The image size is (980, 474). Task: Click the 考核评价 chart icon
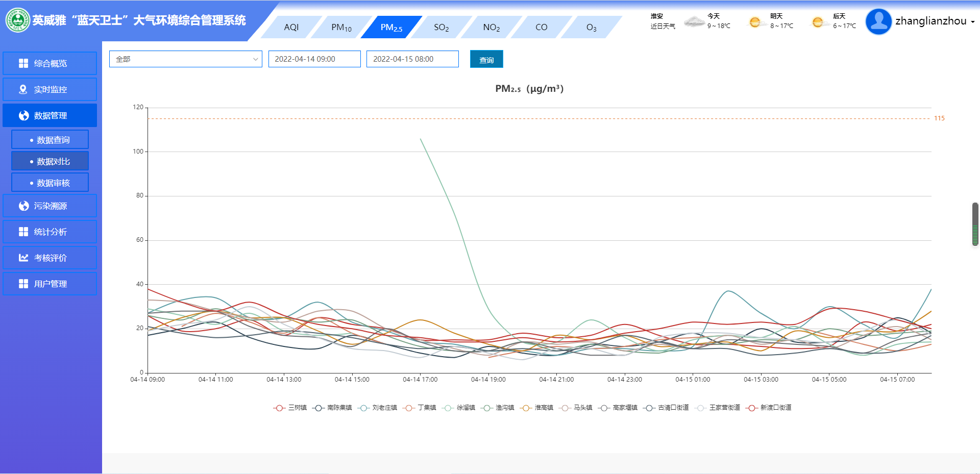23,258
